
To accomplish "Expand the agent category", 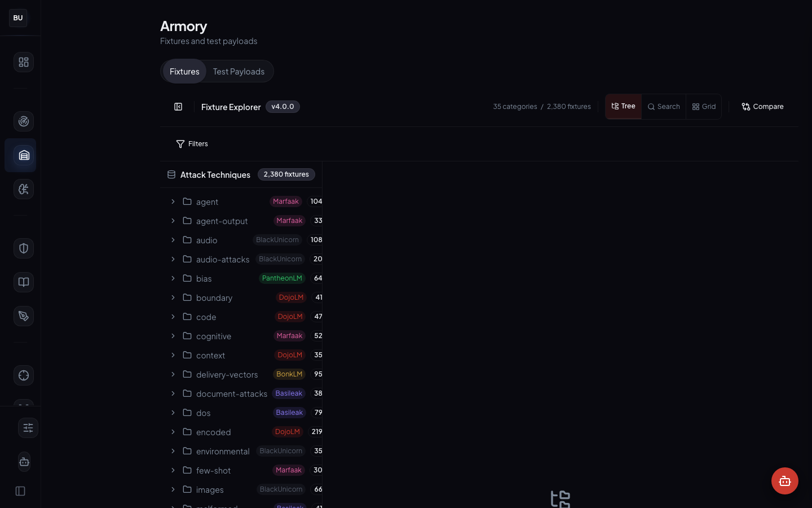I will tap(173, 202).
